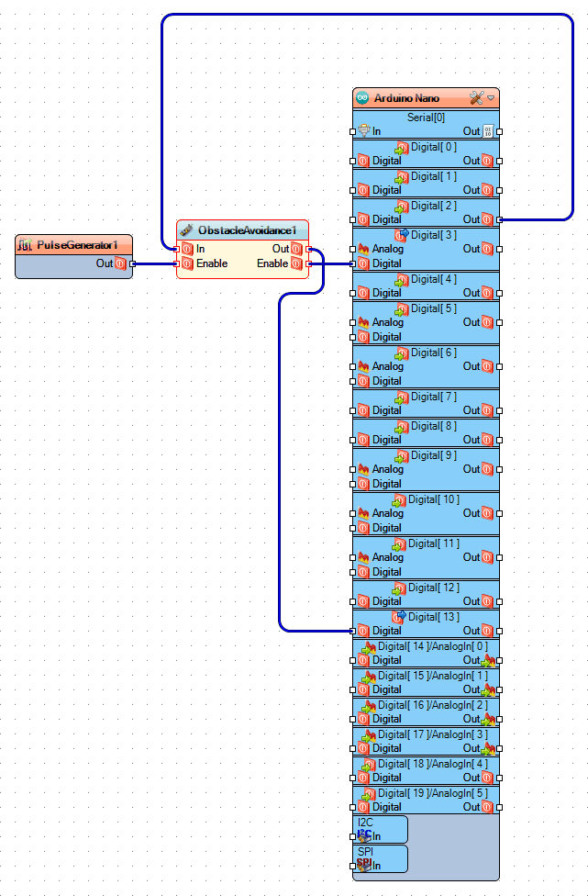Click the Arduino logo icon on the board header
The width and height of the screenshot is (588, 896).
[x=362, y=98]
